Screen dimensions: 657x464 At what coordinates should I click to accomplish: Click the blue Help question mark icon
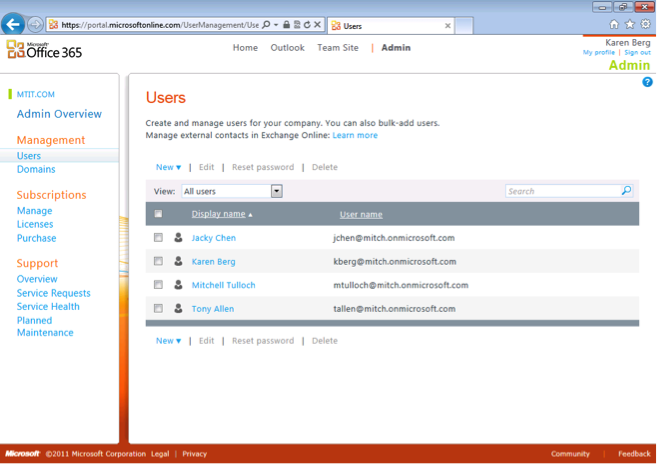point(647,82)
